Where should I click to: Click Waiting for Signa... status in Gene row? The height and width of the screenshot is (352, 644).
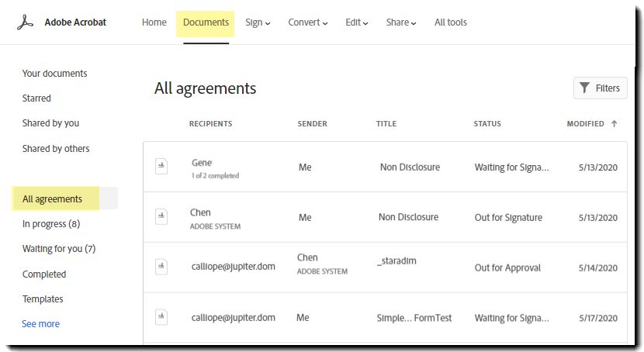[512, 167]
